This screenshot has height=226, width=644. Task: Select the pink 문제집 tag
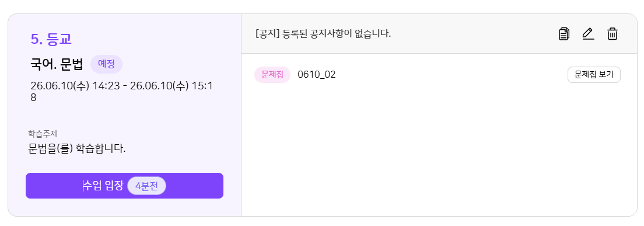(x=272, y=75)
